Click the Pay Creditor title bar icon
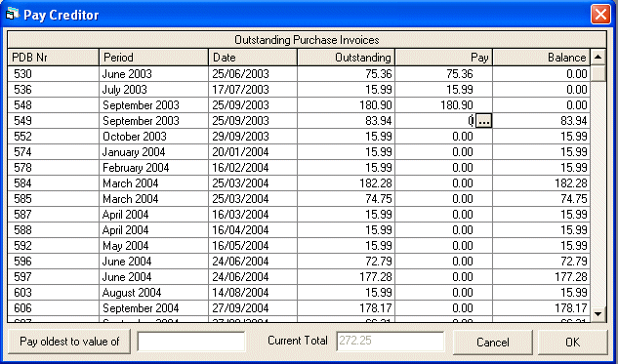The width and height of the screenshot is (618, 364). (13, 15)
